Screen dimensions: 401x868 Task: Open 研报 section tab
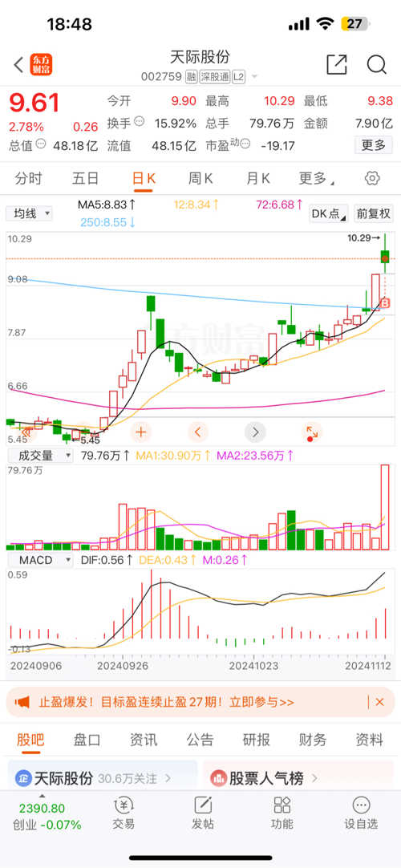coord(256,740)
